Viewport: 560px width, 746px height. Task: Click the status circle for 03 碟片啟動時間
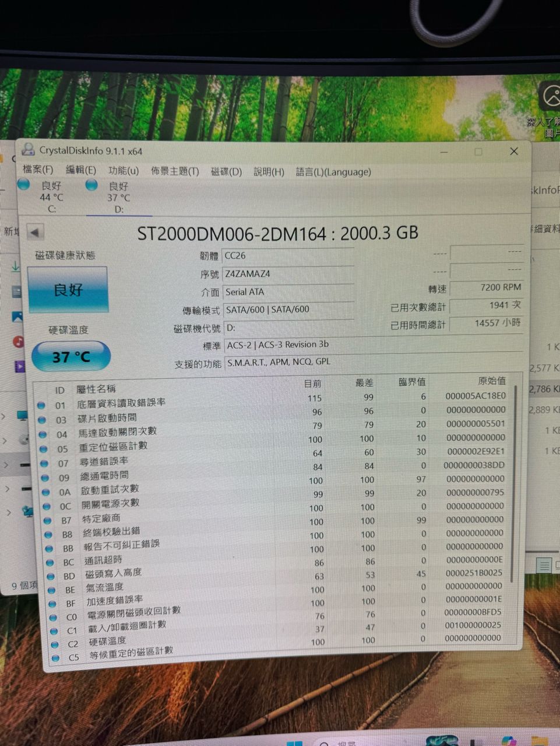click(42, 420)
